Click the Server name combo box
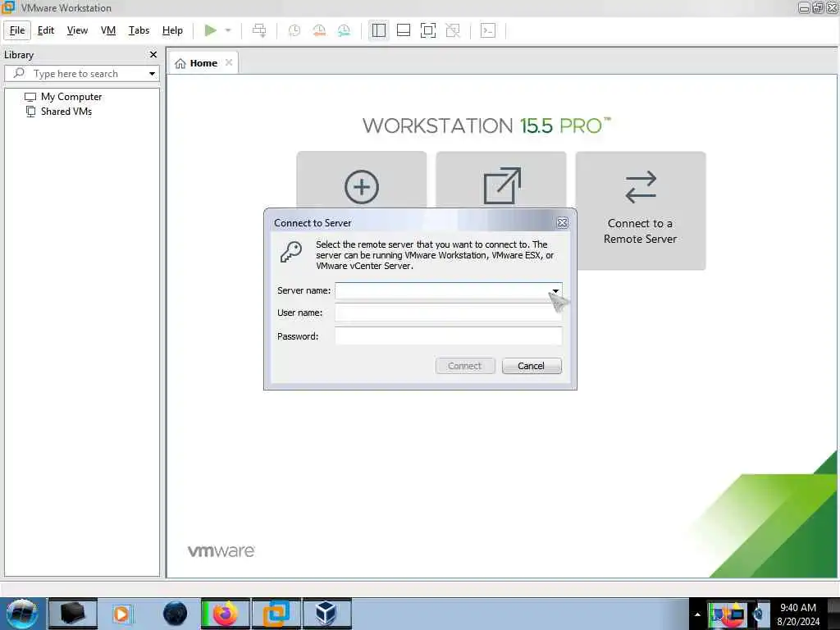Viewport: 840px width, 630px height. click(x=449, y=291)
